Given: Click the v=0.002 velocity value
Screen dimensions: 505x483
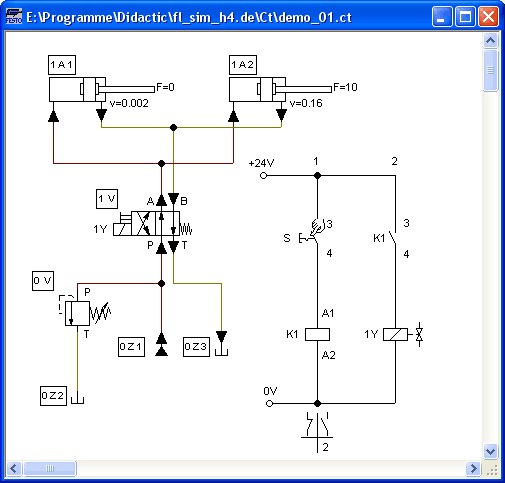Looking at the screenshot, I should point(129,103).
